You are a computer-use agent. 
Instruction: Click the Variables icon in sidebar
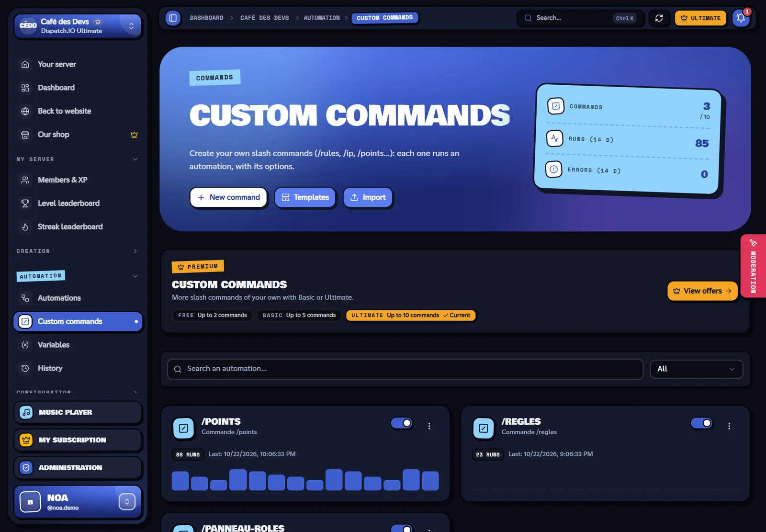tap(25, 345)
